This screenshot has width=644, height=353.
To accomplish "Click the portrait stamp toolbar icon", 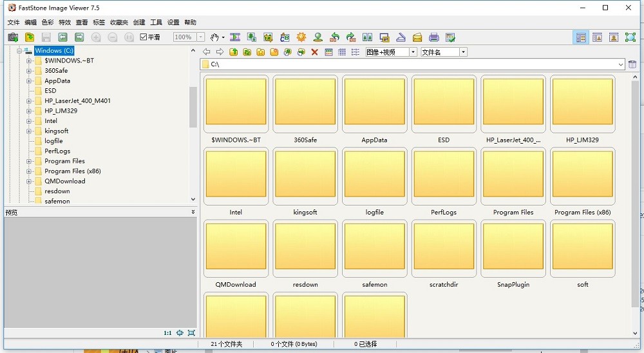I will (317, 37).
